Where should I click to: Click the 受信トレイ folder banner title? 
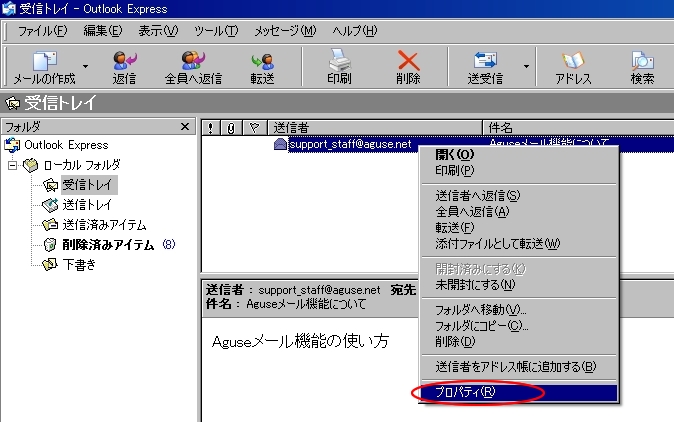pyautogui.click(x=60, y=103)
